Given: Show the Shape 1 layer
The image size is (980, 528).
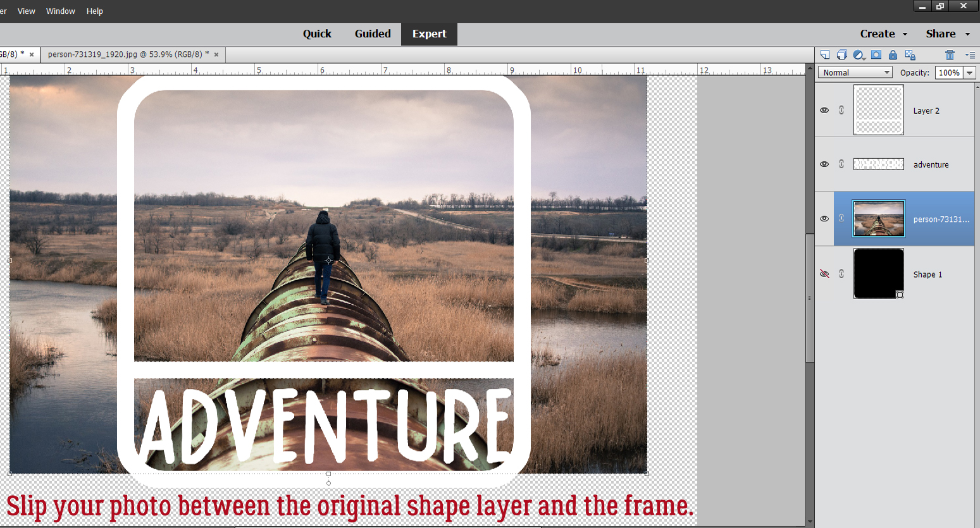Looking at the screenshot, I should tap(824, 274).
